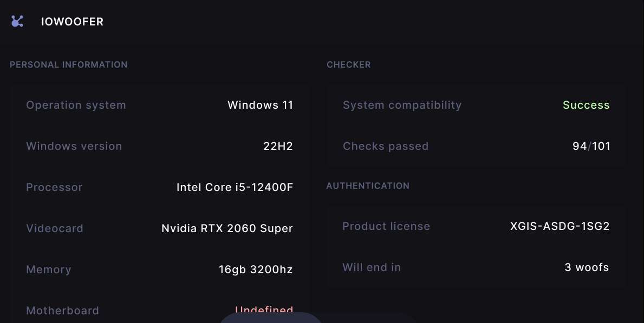The height and width of the screenshot is (323, 644).
Task: Click the IOWOOFER logo icon
Action: click(17, 21)
